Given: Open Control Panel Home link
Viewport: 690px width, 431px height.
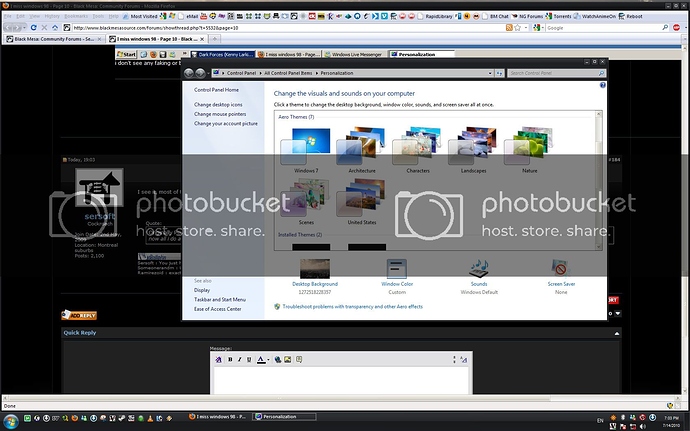Looking at the screenshot, I should 216,90.
